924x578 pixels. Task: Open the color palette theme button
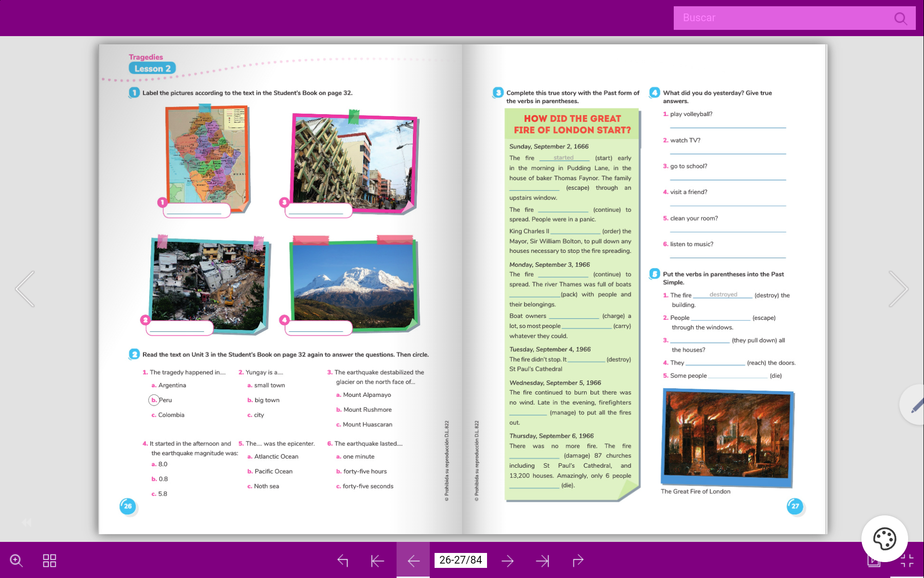(x=884, y=539)
